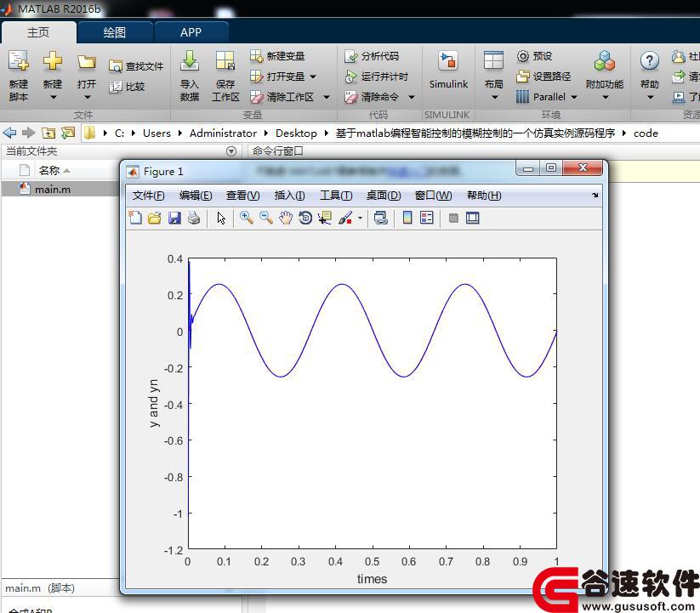
Task: Click Import Data (导入数据) icon
Action: point(190,60)
